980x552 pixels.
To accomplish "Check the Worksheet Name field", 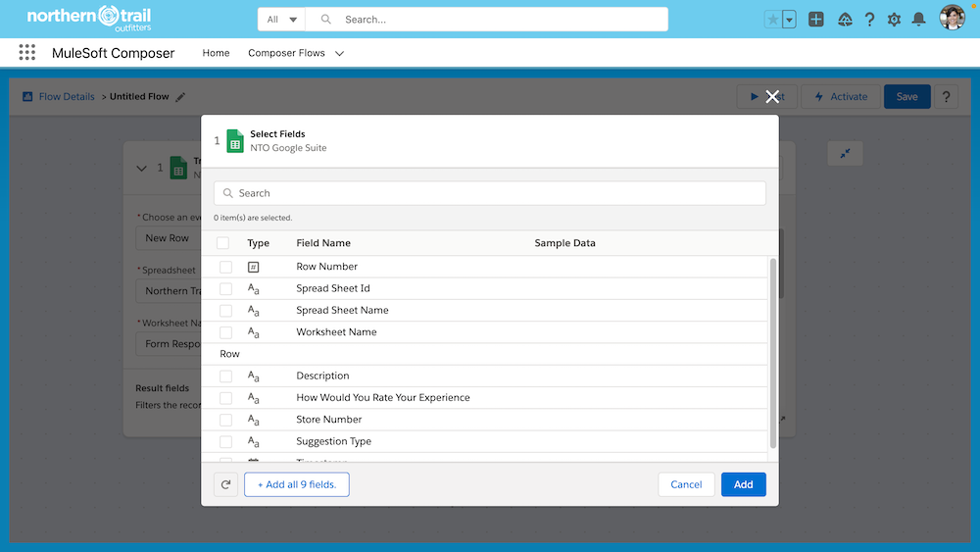I will click(225, 332).
